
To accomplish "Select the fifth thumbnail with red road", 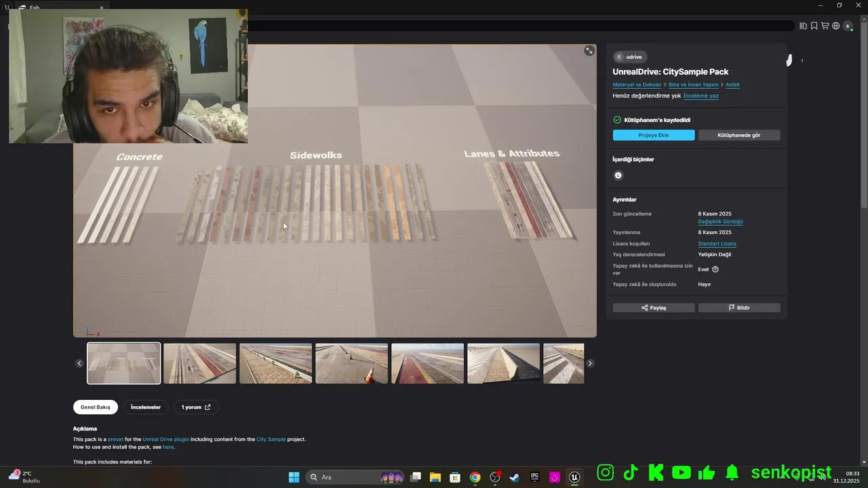I will tap(427, 363).
